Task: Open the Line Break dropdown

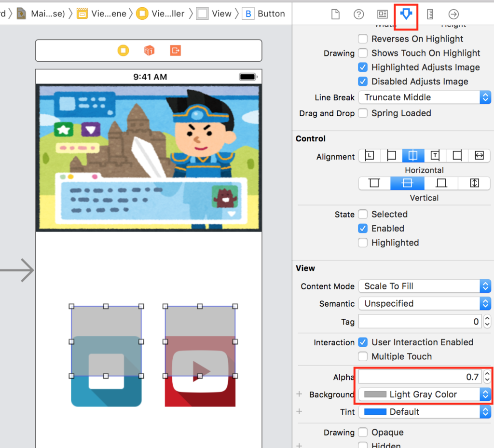Action: click(x=425, y=97)
